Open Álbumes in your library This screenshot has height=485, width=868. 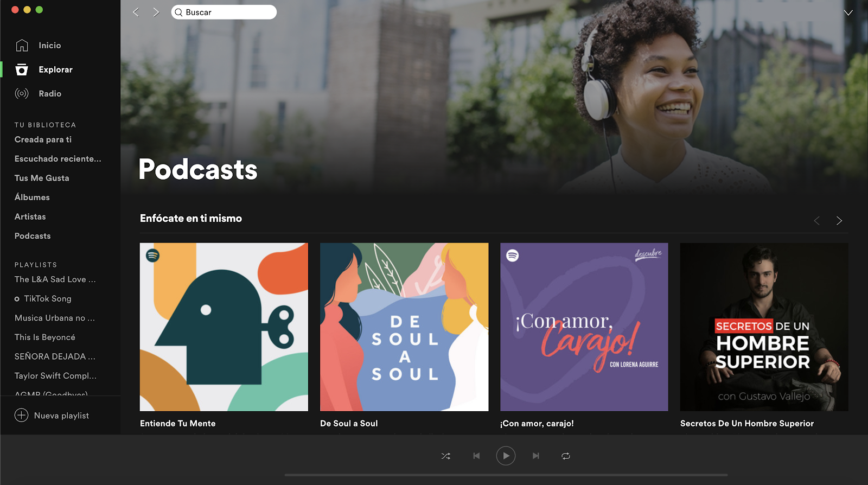tap(32, 197)
